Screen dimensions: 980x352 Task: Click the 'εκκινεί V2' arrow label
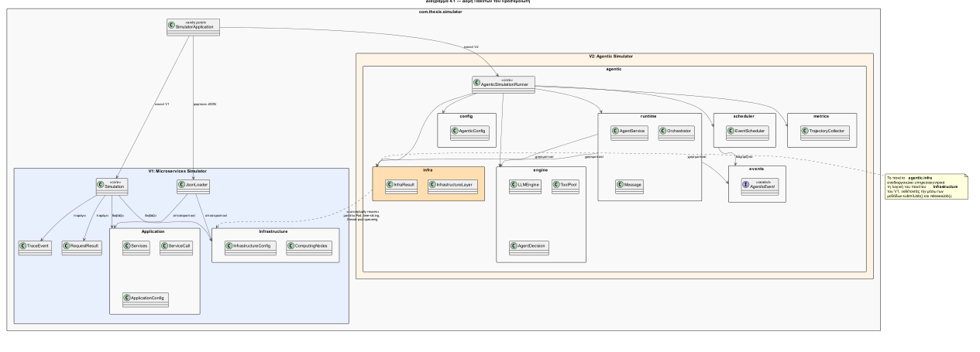[x=471, y=47]
